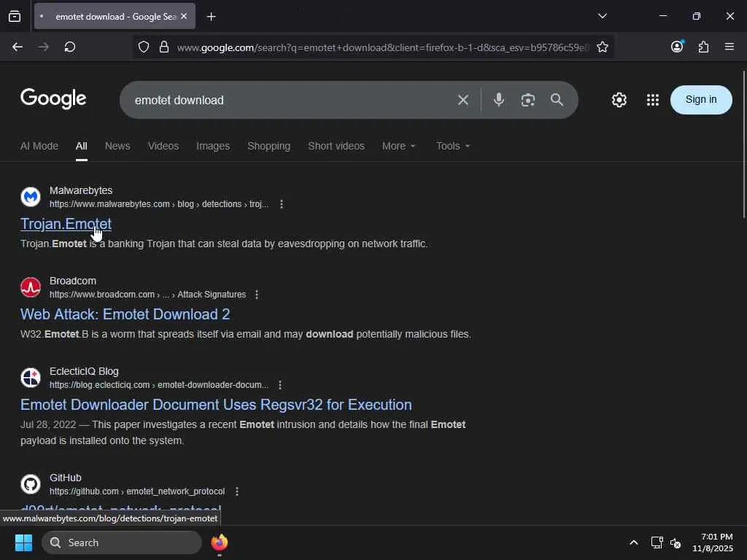
Task: Go to Google home via logo
Action: [x=53, y=98]
